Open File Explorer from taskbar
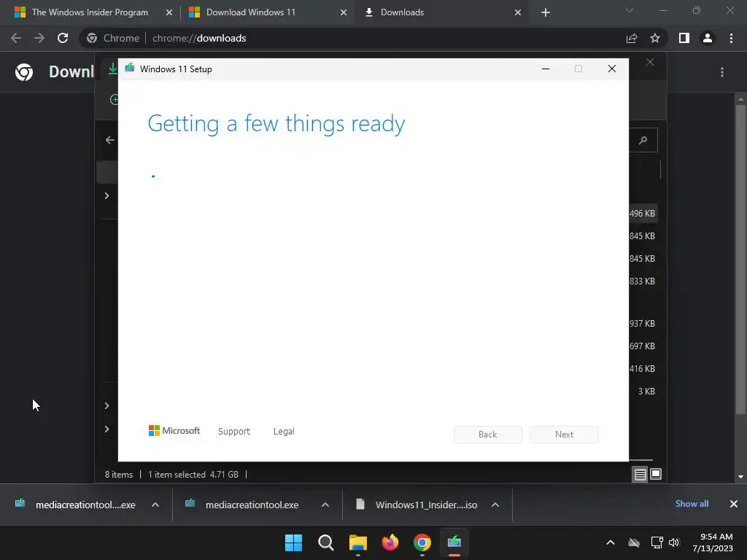This screenshot has width=747, height=560. 357,542
